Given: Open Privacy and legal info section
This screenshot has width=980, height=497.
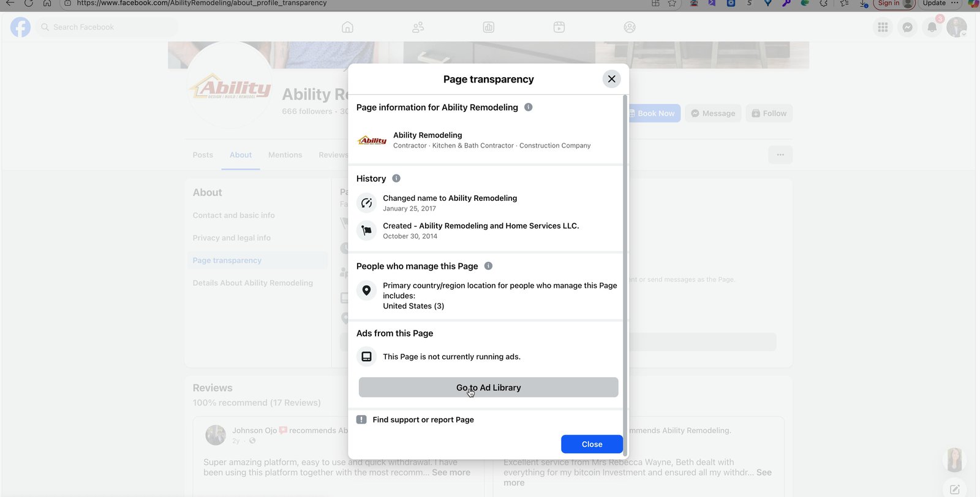Looking at the screenshot, I should click(x=232, y=238).
